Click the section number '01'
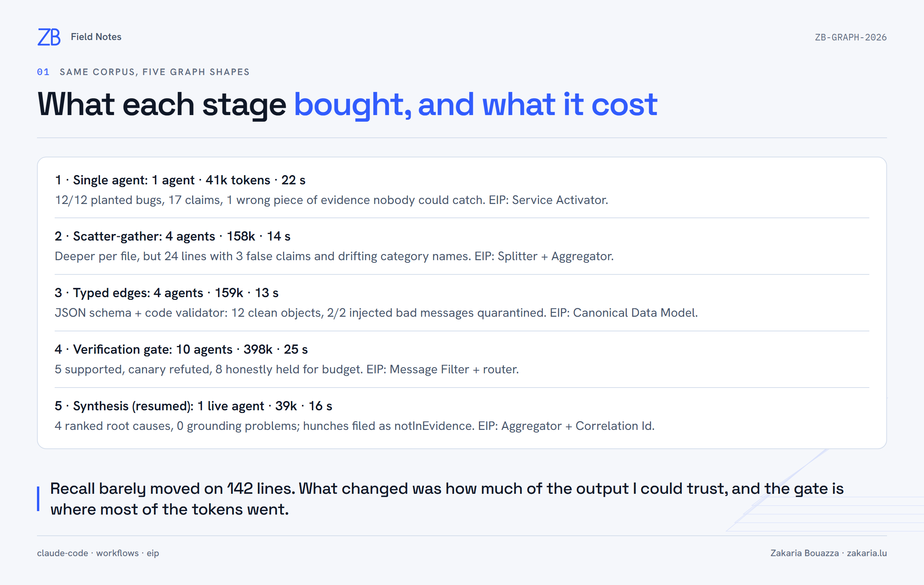924x585 pixels. click(43, 72)
